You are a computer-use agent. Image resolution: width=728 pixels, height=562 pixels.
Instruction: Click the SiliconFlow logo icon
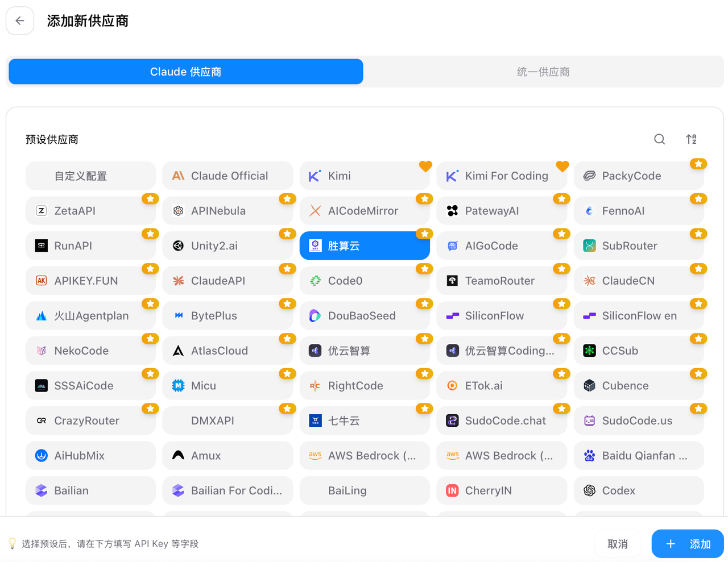(452, 315)
